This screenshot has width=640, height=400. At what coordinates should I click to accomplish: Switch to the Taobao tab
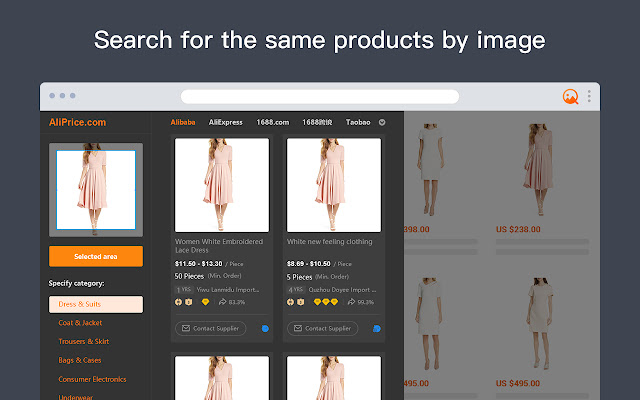[358, 122]
